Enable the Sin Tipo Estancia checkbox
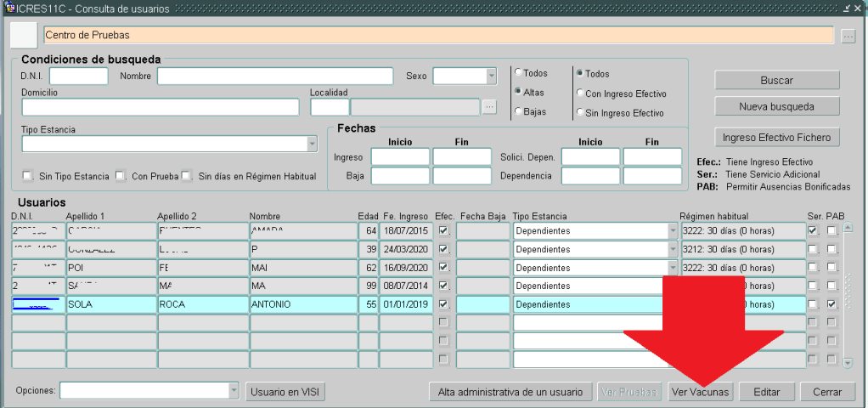Viewport: 868px width, 408px height. pos(28,176)
